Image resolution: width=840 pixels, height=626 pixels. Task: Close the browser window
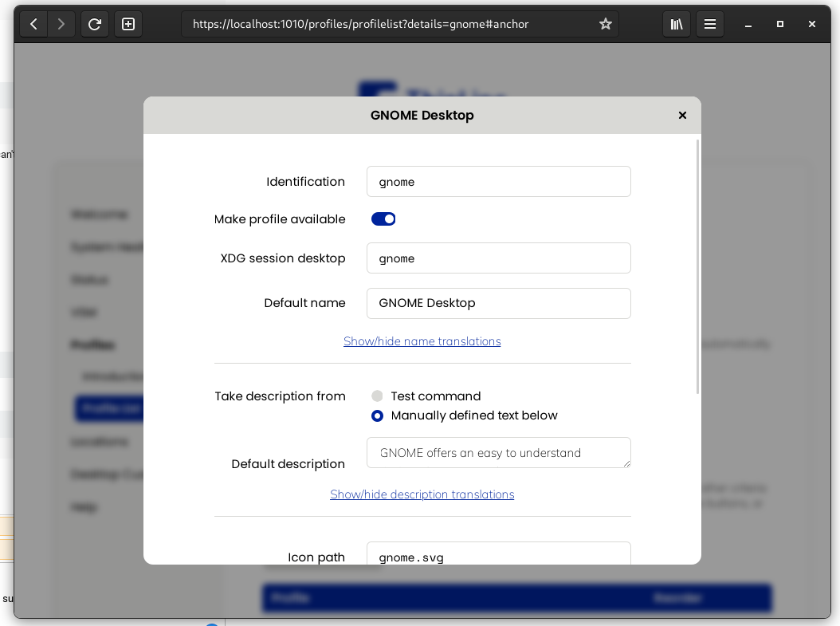click(x=812, y=24)
